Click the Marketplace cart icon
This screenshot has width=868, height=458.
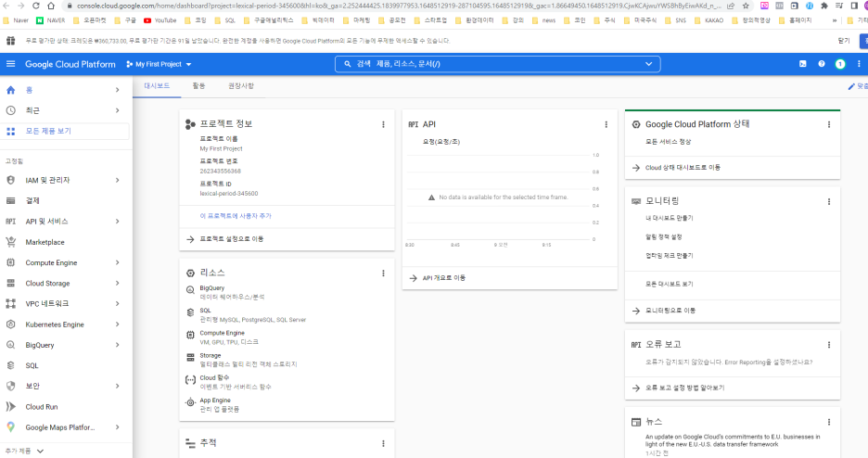tap(10, 242)
